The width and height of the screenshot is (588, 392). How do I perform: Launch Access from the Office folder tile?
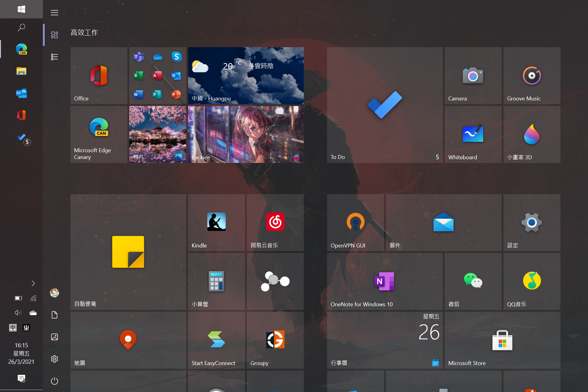157,76
